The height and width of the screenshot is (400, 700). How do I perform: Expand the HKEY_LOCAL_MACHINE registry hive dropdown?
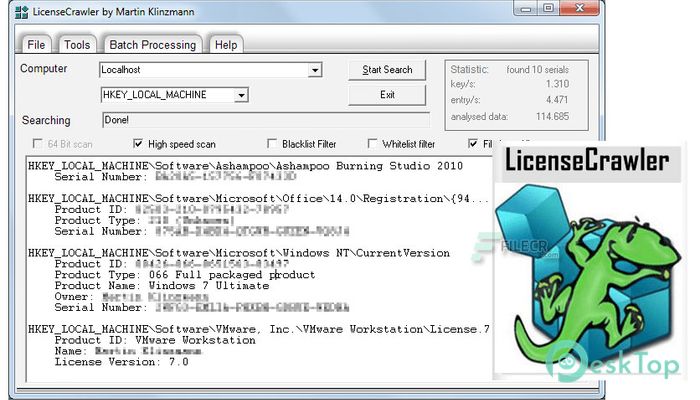click(x=241, y=95)
